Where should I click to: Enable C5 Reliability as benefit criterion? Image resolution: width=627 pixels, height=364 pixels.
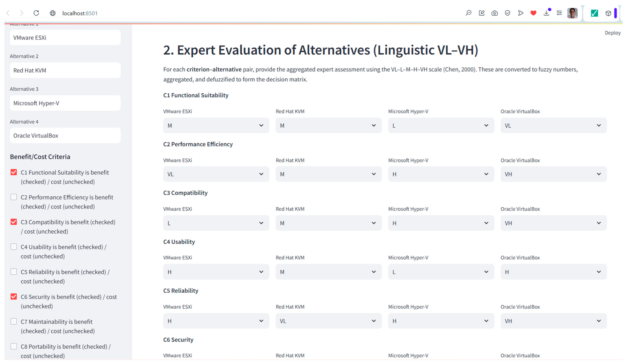pyautogui.click(x=14, y=272)
